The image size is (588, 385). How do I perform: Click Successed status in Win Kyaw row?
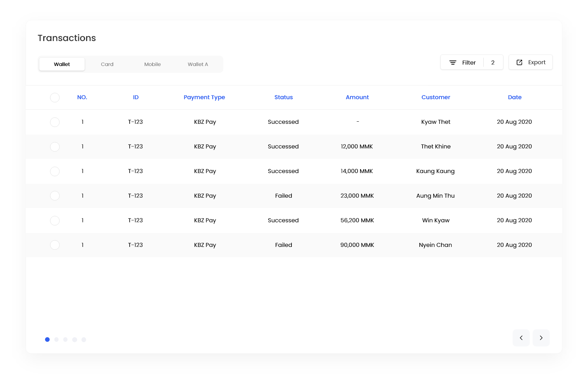[x=283, y=220]
